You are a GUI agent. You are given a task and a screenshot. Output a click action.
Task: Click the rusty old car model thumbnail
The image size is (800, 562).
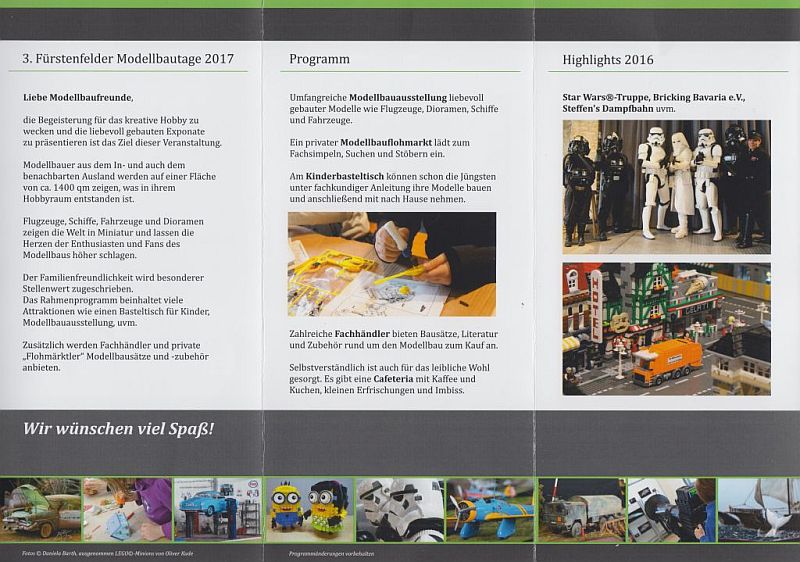[40, 509]
